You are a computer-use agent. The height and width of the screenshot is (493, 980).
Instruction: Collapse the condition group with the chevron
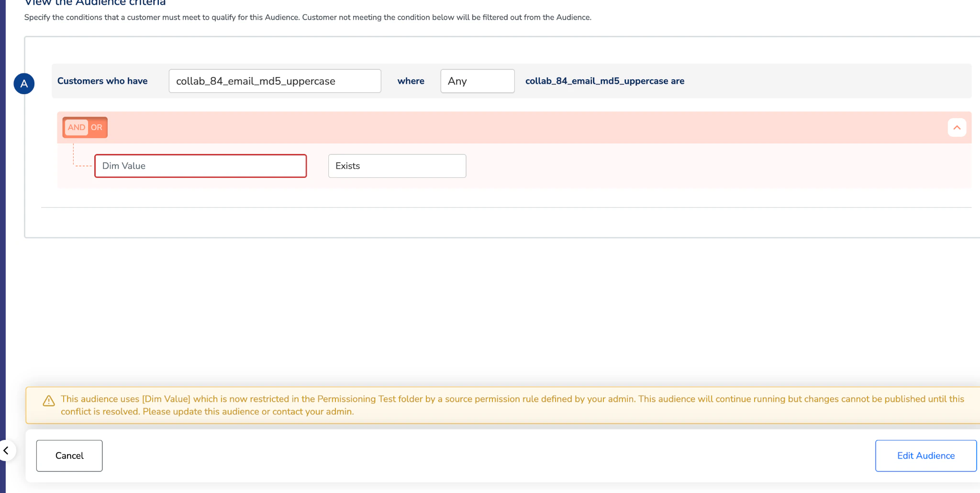tap(957, 128)
